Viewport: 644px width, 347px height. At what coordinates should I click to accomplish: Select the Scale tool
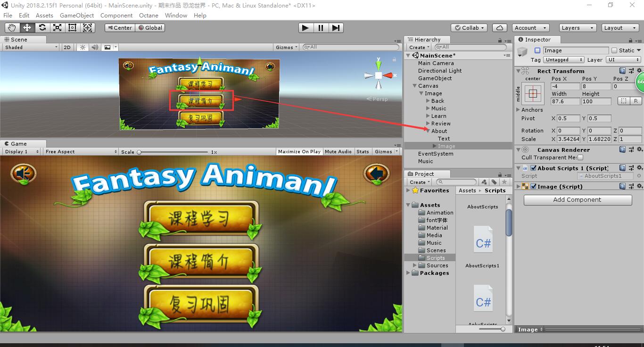[x=57, y=28]
